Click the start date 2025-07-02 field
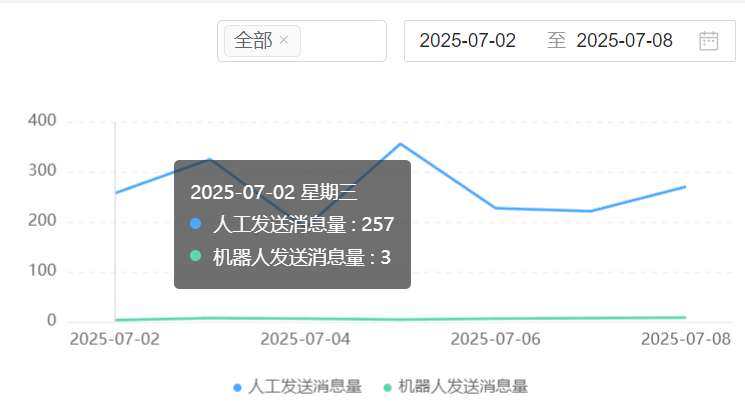 click(468, 41)
